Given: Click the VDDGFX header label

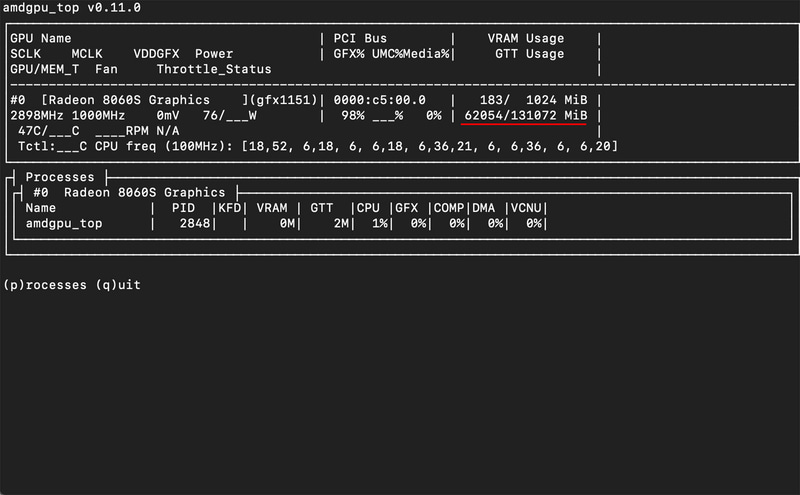Looking at the screenshot, I should (x=156, y=54).
